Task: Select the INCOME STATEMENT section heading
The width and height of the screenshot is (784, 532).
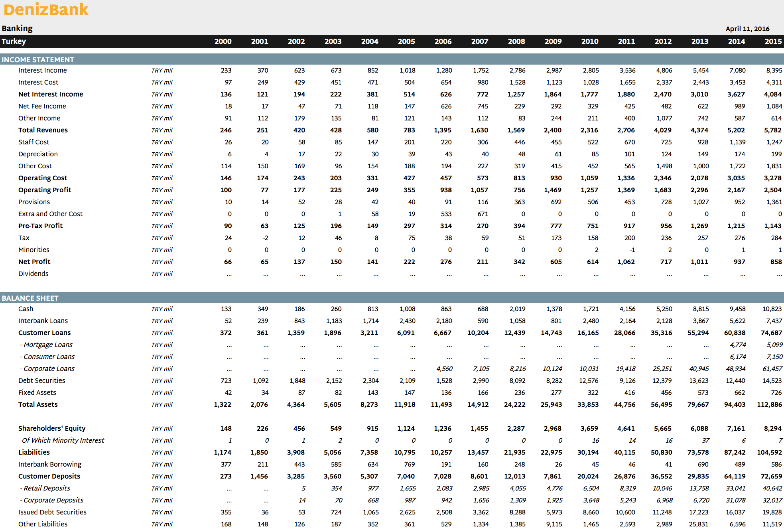Action: coord(38,60)
